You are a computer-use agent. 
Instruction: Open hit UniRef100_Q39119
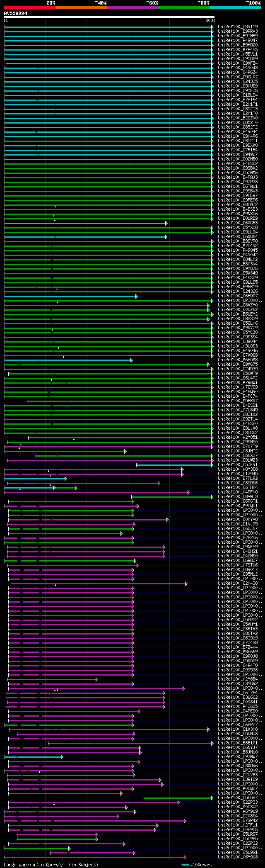[x=238, y=27]
